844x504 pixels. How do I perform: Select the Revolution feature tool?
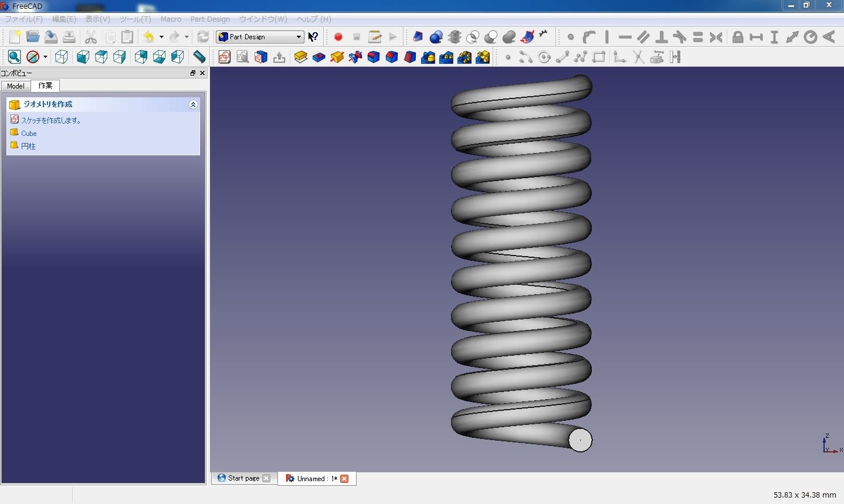[337, 57]
